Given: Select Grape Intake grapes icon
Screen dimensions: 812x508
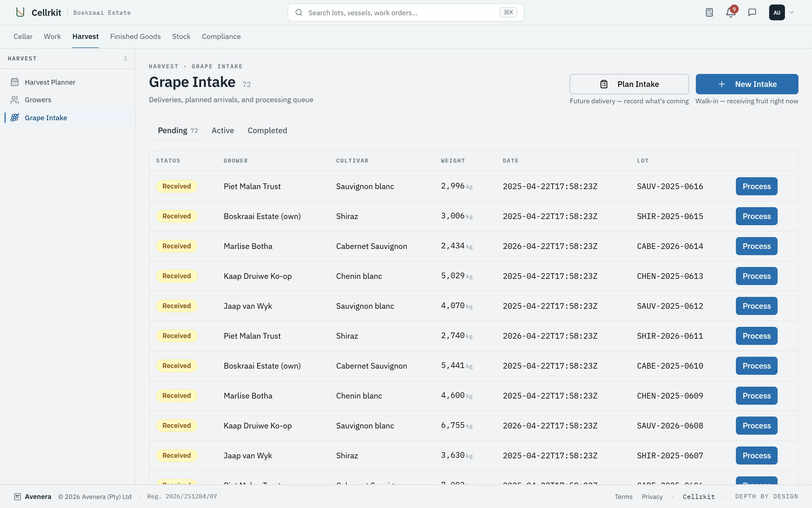Looking at the screenshot, I should click(14, 118).
